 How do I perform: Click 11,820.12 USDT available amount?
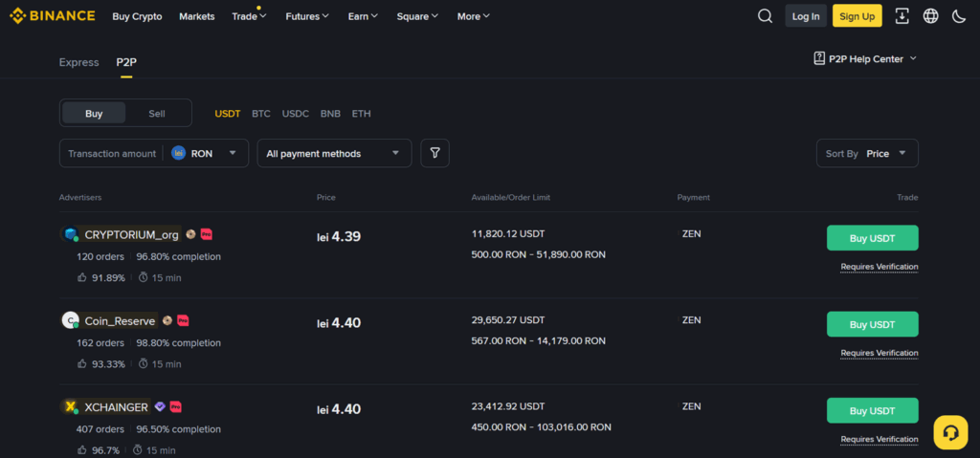[508, 233]
